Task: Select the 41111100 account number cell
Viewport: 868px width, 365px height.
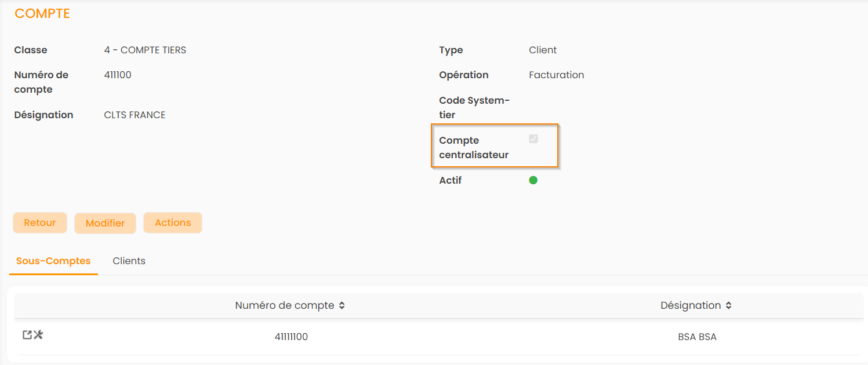Action: [291, 337]
